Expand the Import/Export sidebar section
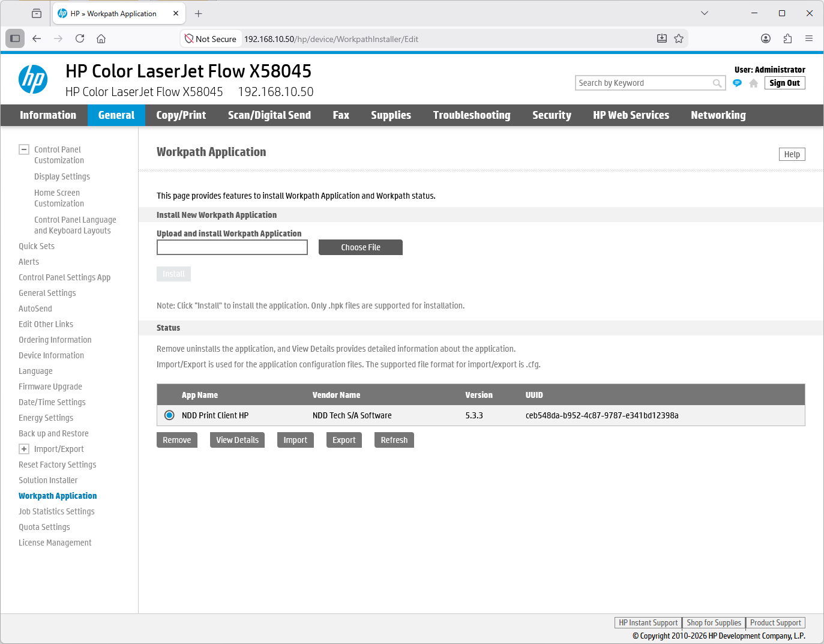 point(24,449)
